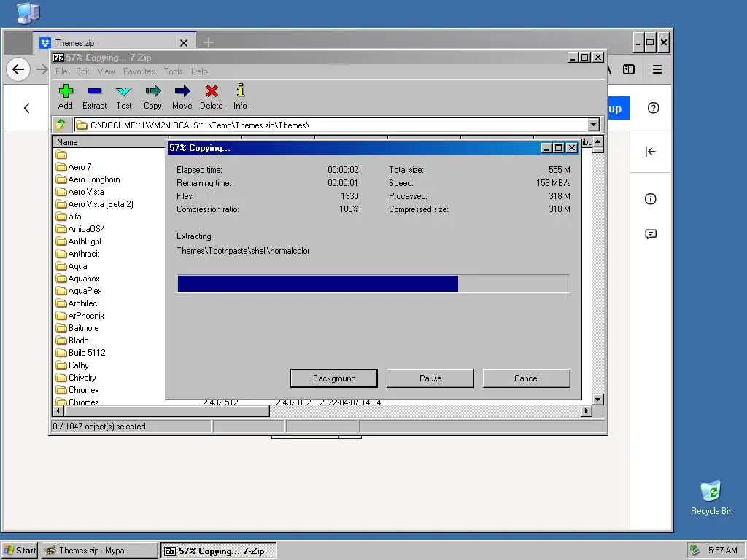Screen dimensions: 747x560
Task: Switch to Themes.zip - Mypal taskbar button
Action: pos(99,551)
